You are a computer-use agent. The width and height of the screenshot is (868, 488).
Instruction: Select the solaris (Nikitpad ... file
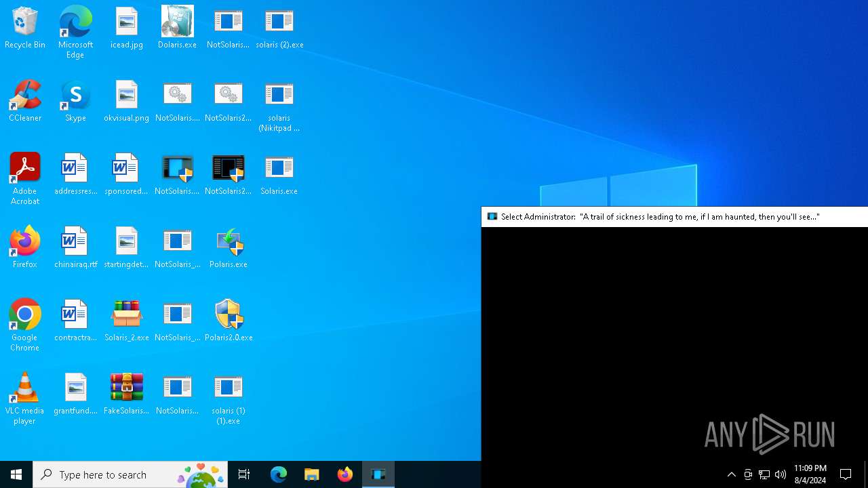point(279,106)
